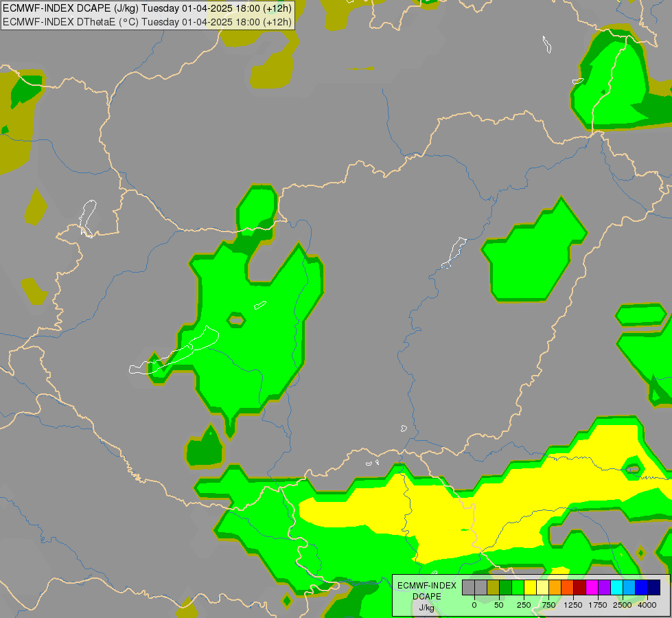672x618 pixels.
Task: Click the DThetaE header line at top
Action: [148, 22]
